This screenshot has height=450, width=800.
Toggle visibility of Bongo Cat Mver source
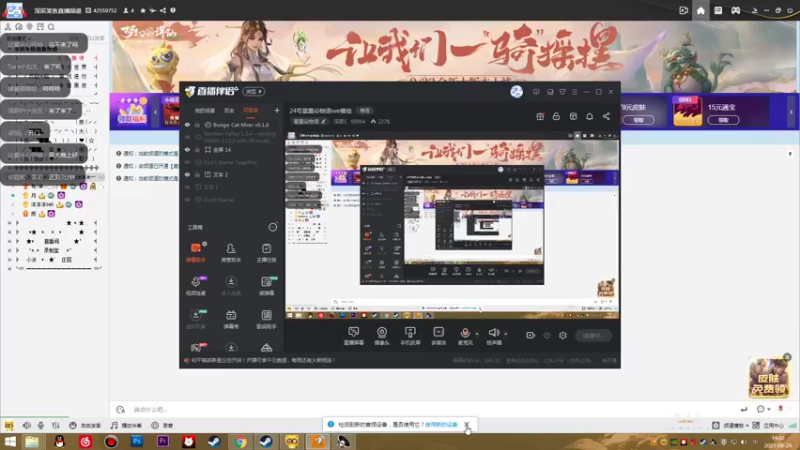(x=187, y=125)
